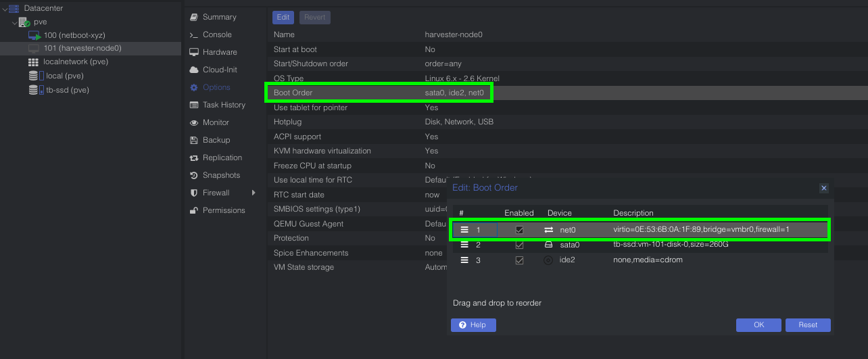Click the Replication arrows icon
868x359 pixels.
[x=194, y=158]
